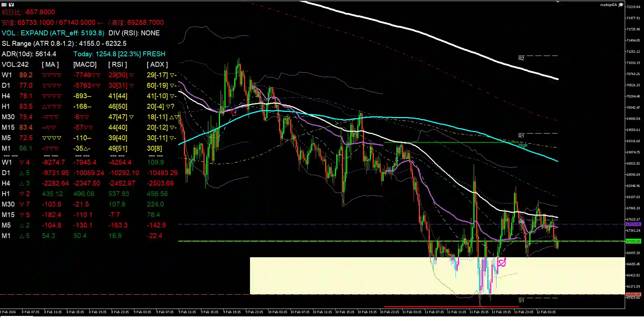
Task: Click the data table icon in top-left corner
Action: coord(3,5)
